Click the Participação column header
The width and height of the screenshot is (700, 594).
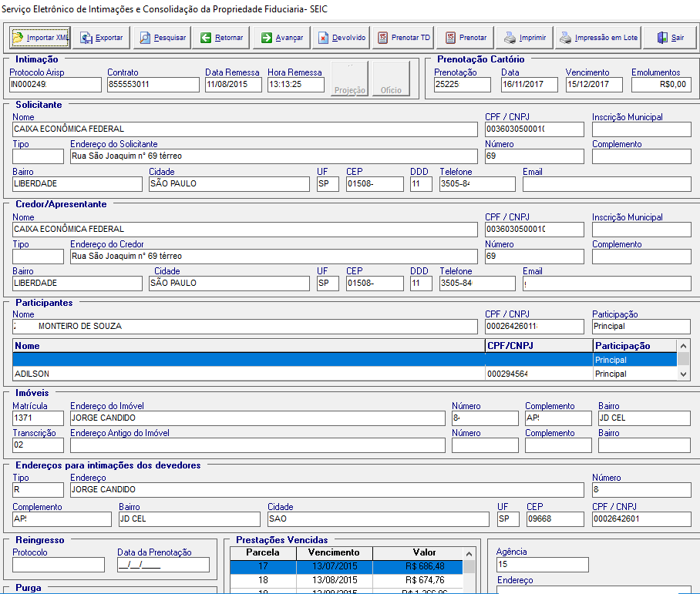click(634, 346)
